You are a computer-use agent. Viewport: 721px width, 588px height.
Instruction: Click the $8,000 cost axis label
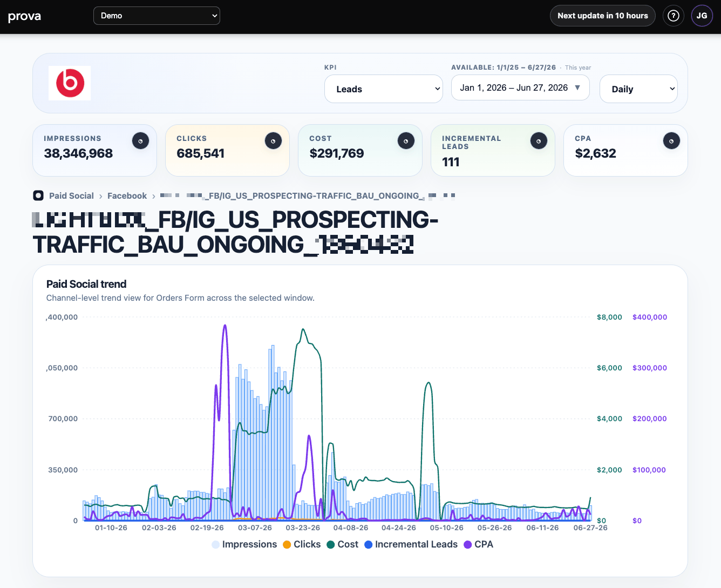[x=609, y=317]
